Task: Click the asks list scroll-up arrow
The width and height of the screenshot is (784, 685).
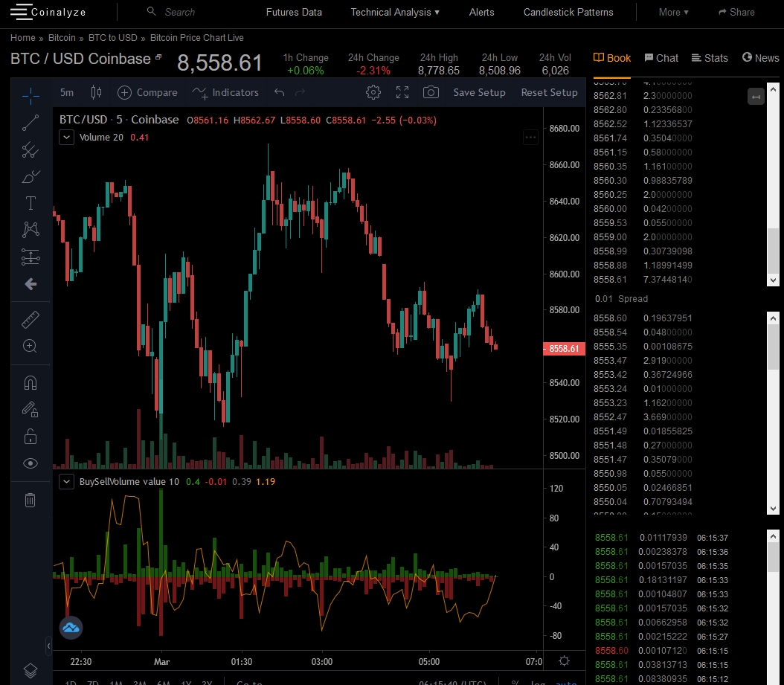Action: (x=773, y=89)
